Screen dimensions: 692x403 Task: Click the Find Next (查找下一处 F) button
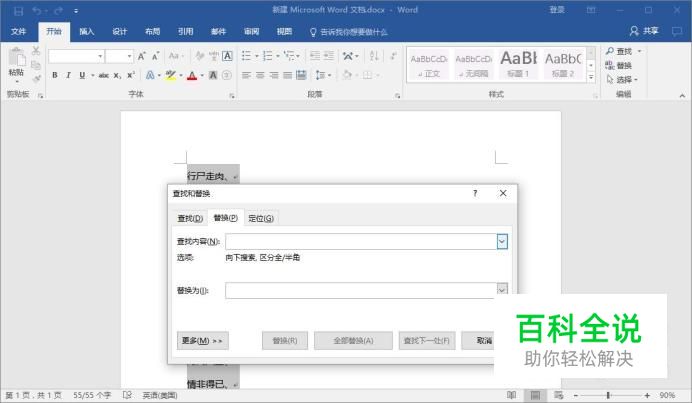pos(427,340)
